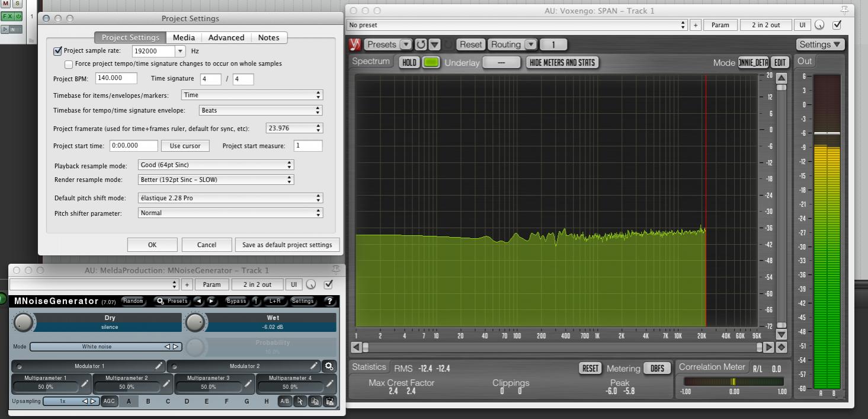This screenshot has width=868, height=419.
Task: Click SPAN's circular undo arrow icon
Action: [x=421, y=44]
